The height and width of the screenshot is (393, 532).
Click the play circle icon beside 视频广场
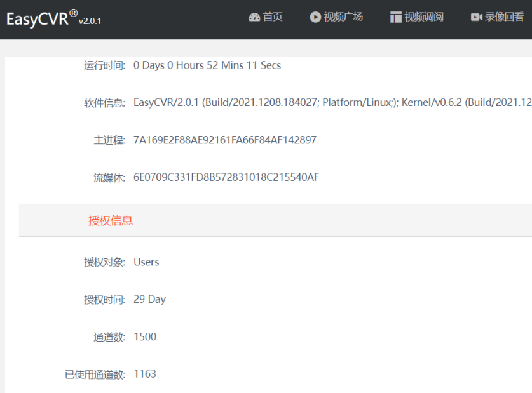315,17
